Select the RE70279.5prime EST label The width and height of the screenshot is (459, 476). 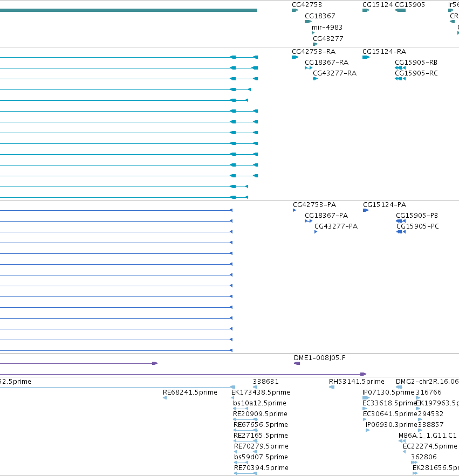(x=261, y=446)
